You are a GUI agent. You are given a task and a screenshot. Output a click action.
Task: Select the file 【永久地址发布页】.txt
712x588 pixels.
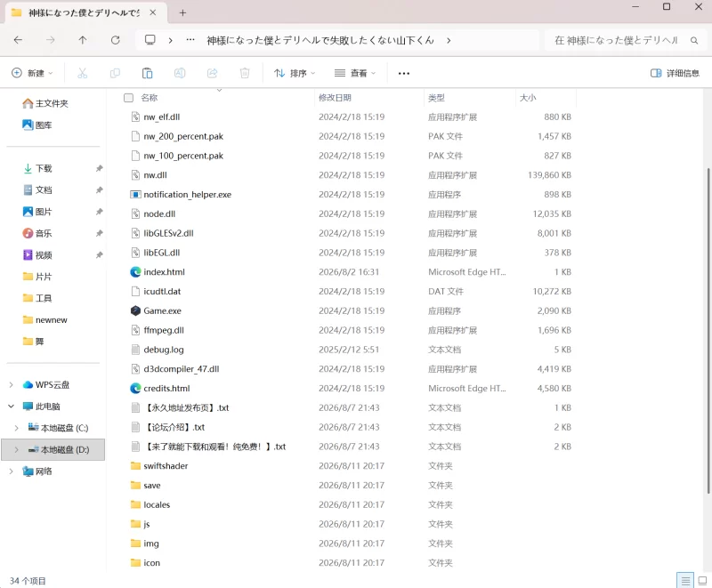186,408
